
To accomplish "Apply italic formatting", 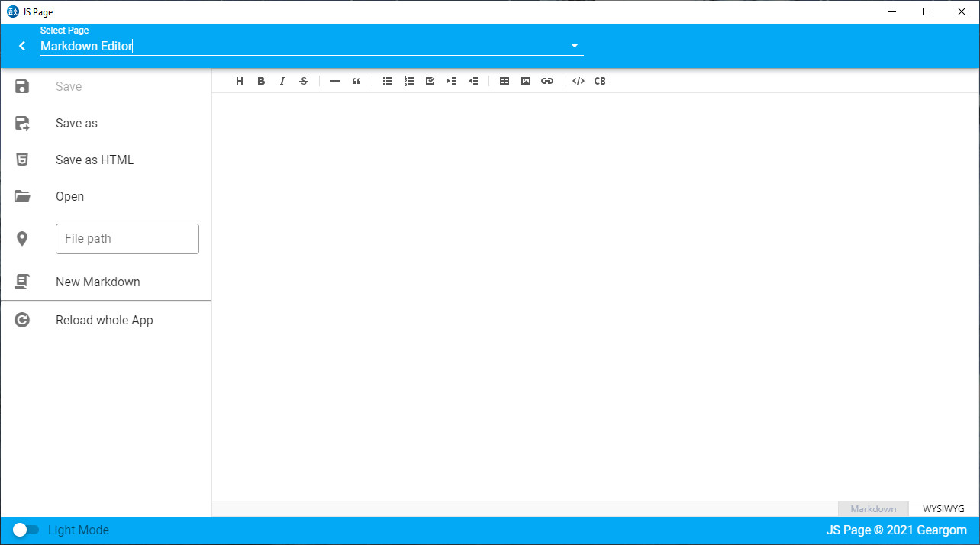I will pyautogui.click(x=282, y=81).
